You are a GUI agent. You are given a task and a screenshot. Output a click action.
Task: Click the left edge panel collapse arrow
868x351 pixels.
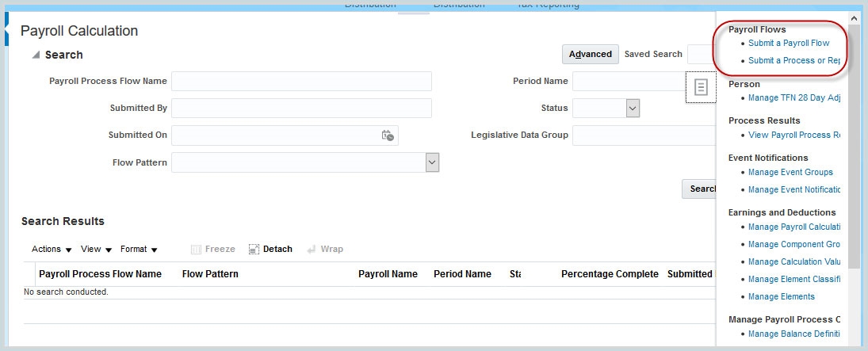[7, 32]
